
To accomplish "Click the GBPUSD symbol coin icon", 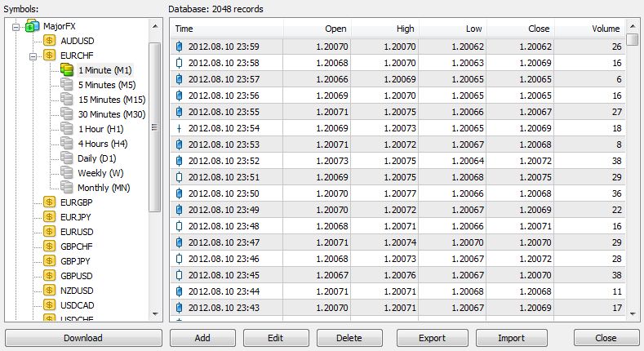I will (50, 276).
